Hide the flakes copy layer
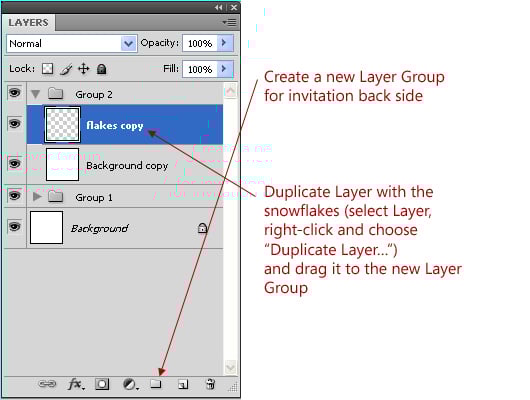Image resolution: width=530 pixels, height=400 pixels. pyautogui.click(x=14, y=124)
